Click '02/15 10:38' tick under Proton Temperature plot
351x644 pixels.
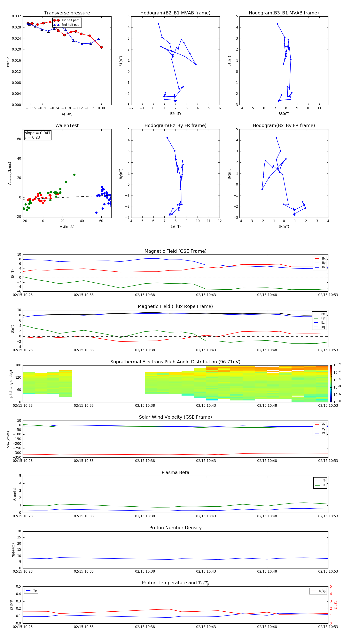pos(145,627)
